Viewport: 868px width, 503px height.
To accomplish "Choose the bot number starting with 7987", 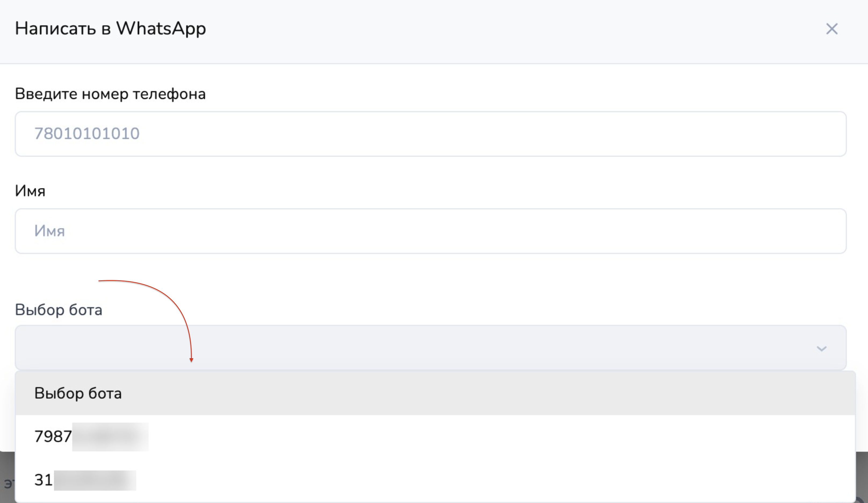I will pyautogui.click(x=53, y=437).
